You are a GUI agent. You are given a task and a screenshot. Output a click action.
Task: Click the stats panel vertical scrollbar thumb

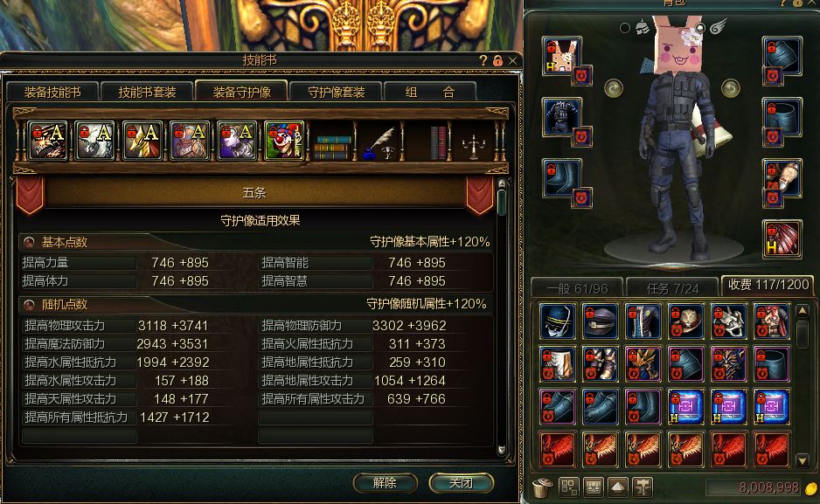502,203
